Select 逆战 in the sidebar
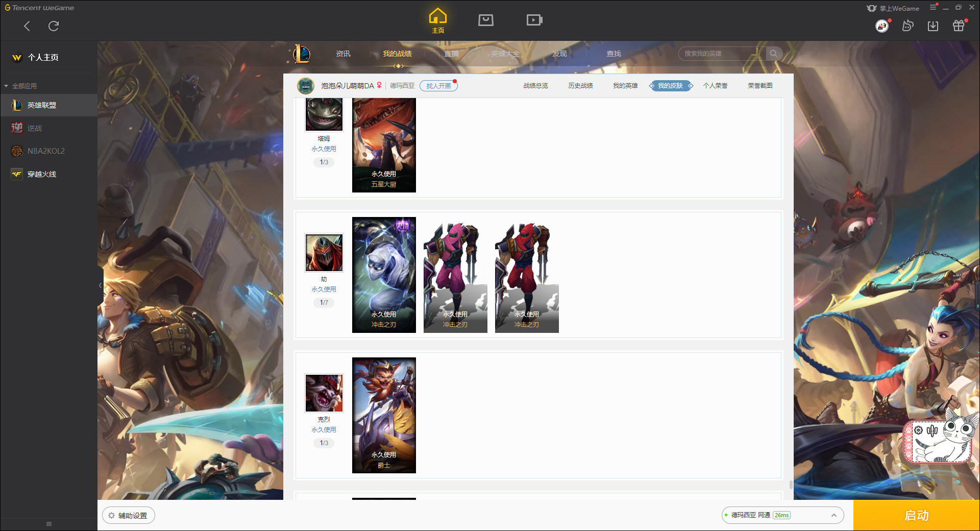 [x=48, y=128]
